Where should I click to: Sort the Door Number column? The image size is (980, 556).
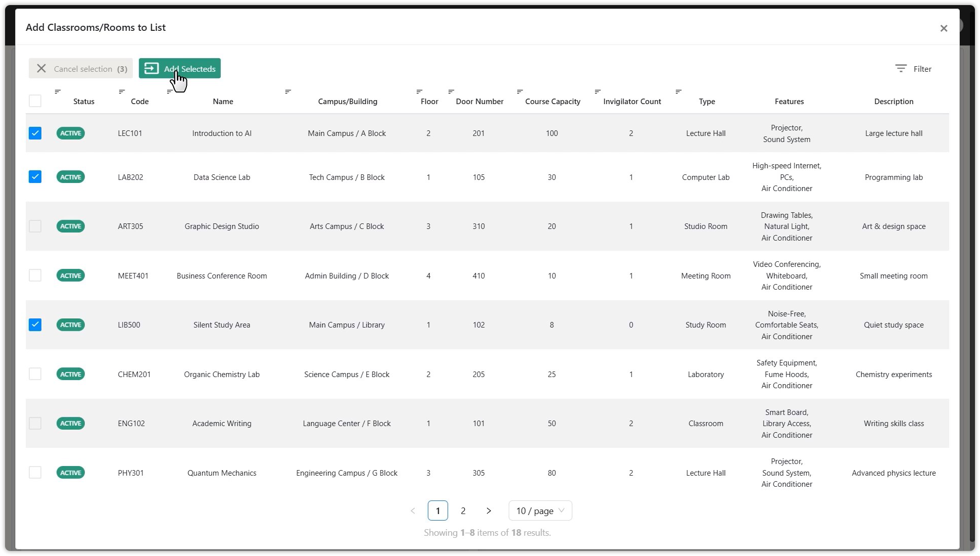451,91
